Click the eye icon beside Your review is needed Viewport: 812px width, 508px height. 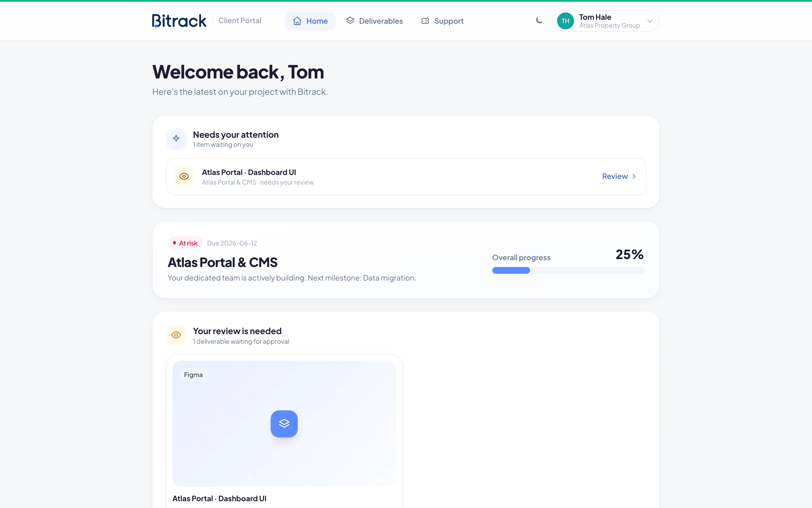[176, 335]
